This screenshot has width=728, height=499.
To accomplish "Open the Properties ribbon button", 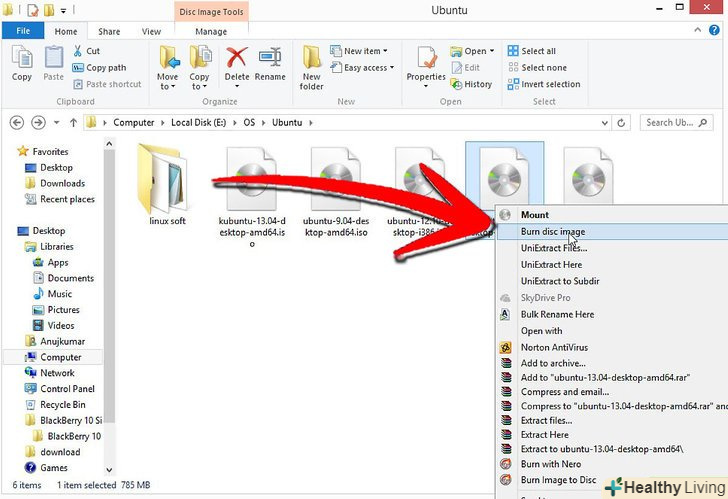I will click(426, 66).
